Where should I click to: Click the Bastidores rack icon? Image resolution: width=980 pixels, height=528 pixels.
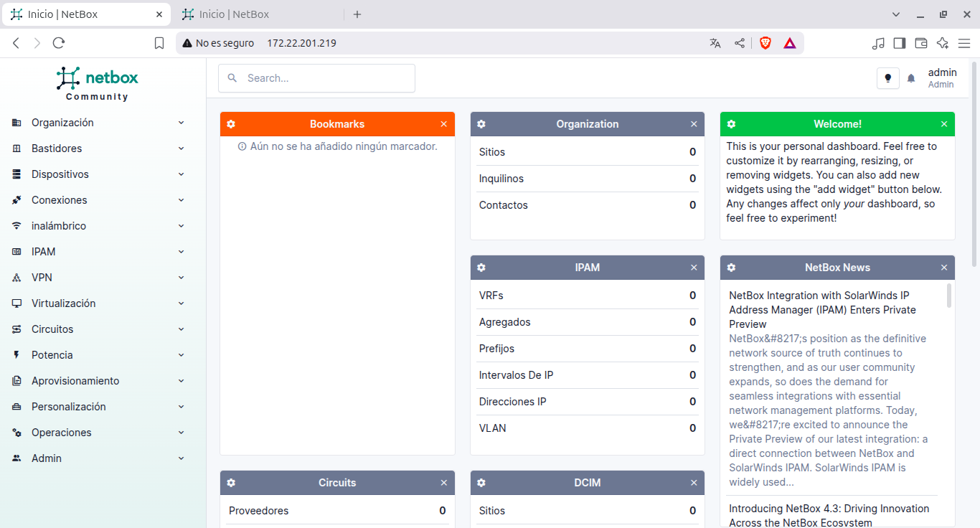click(x=17, y=148)
